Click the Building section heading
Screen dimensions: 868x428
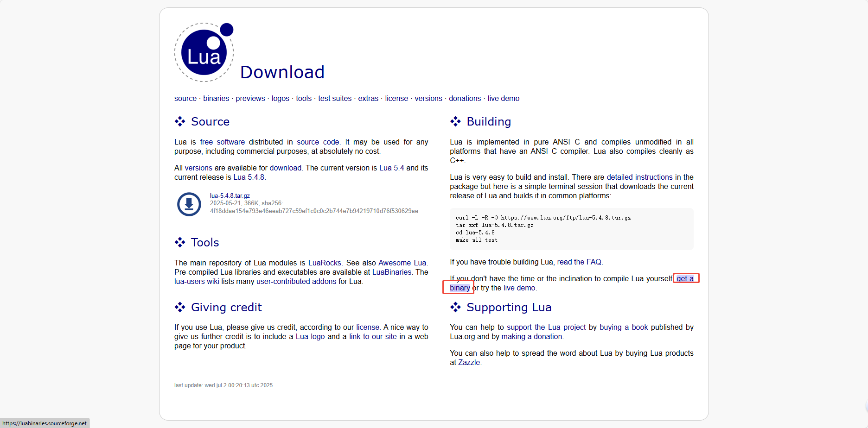click(x=489, y=121)
